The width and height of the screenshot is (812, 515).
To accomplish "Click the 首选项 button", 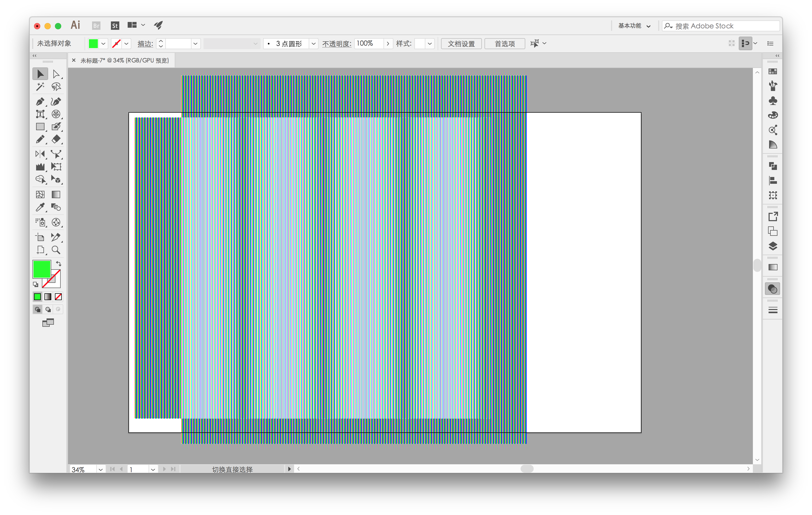I will point(505,43).
